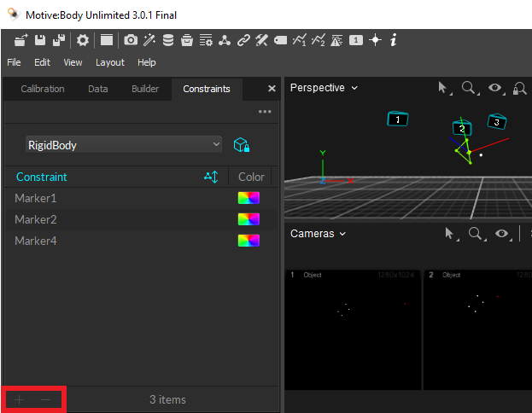Select the cursor tool in the Perspective view

click(x=443, y=88)
